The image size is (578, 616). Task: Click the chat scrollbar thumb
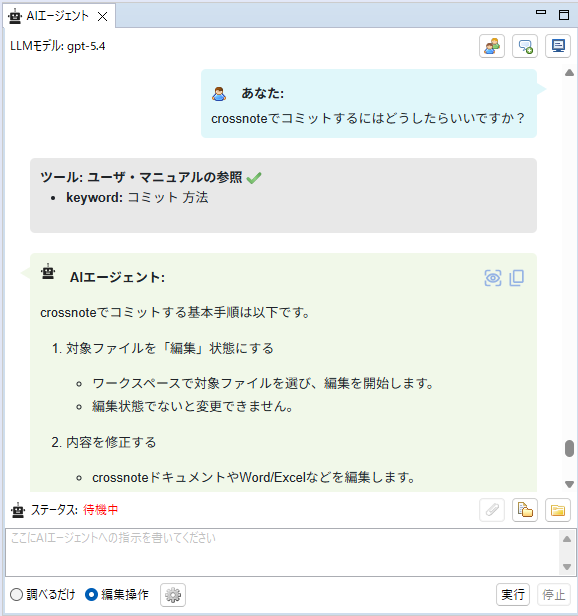(x=569, y=448)
